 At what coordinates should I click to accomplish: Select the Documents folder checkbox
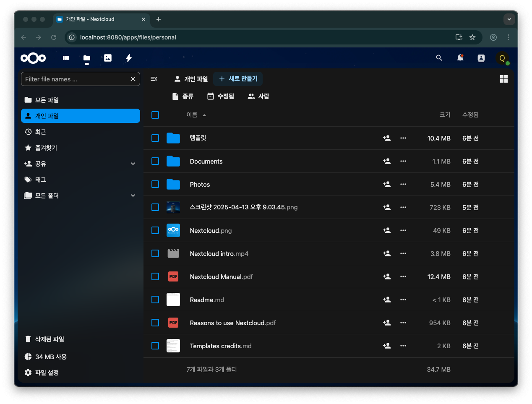(x=155, y=161)
